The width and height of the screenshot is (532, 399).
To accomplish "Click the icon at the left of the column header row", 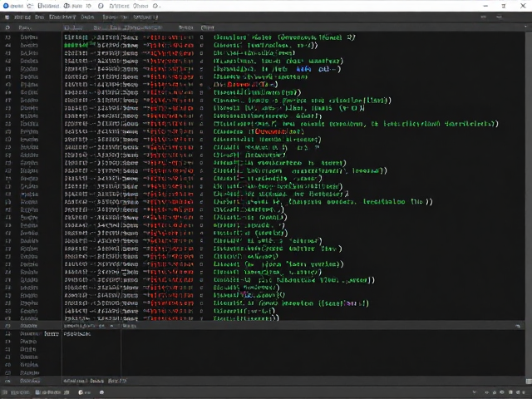I will tap(7, 27).
